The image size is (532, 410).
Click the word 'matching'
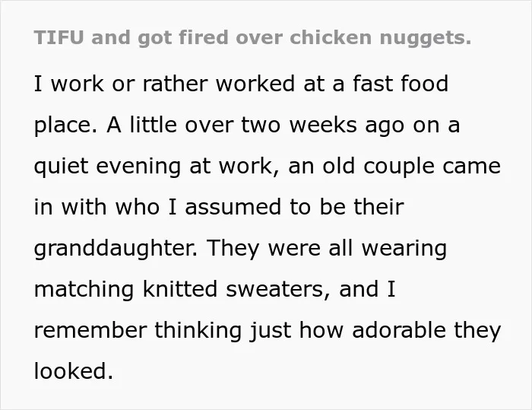(x=84, y=290)
